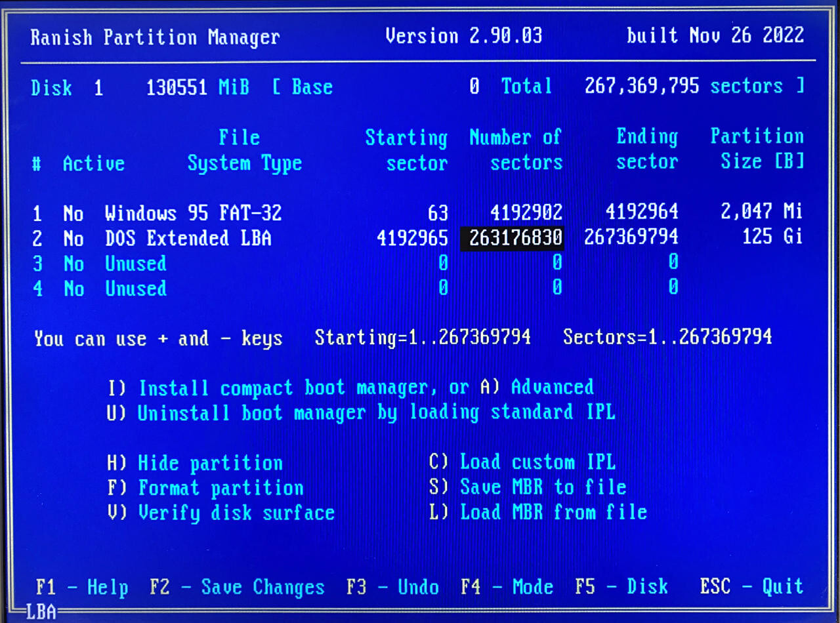Click the Format partition command
This screenshot has height=623, width=840.
coord(205,488)
